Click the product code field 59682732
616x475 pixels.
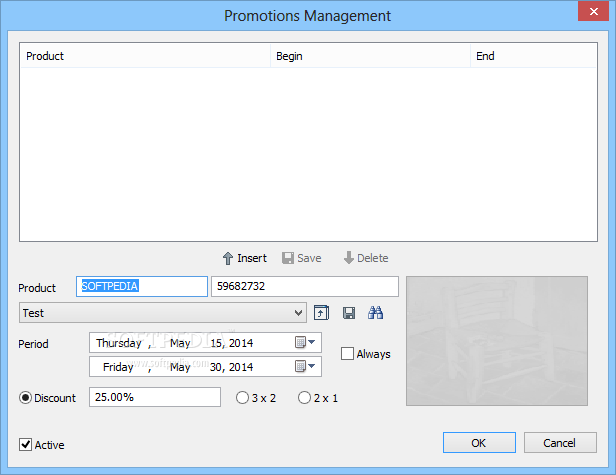(x=304, y=287)
